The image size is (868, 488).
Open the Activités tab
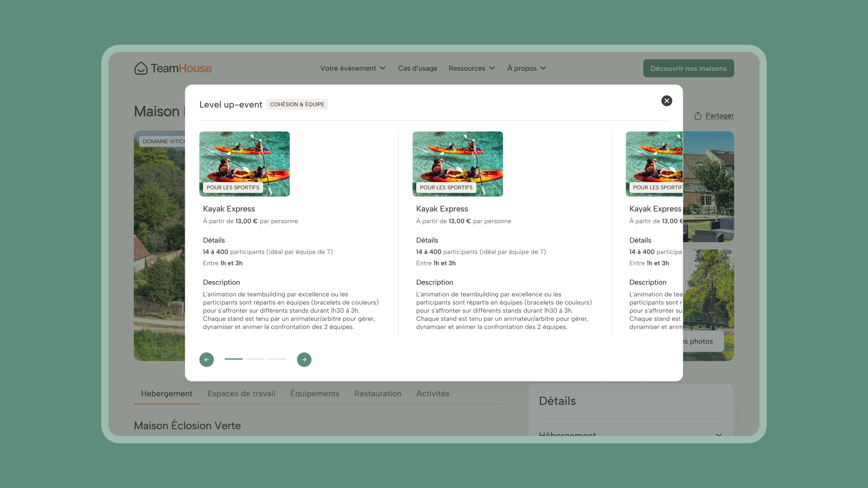pyautogui.click(x=433, y=393)
